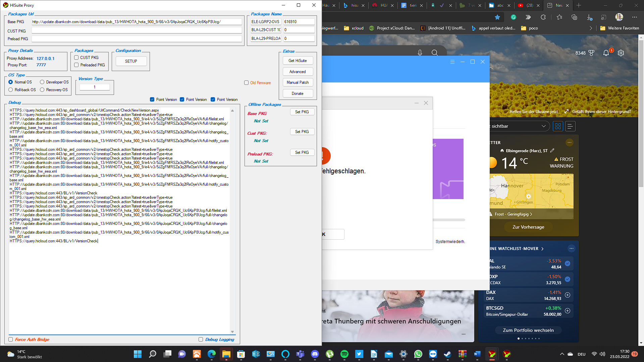The height and width of the screenshot is (362, 644).
Task: Select the Developer OS radio button
Action: tap(42, 82)
